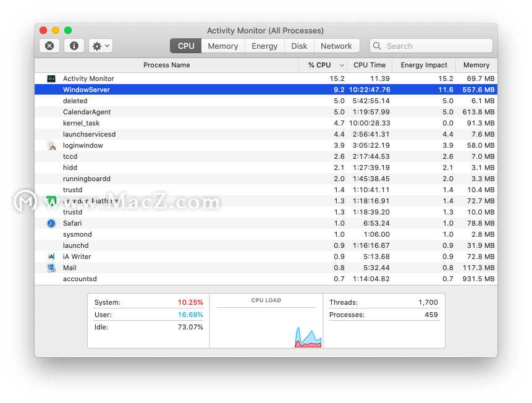This screenshot has width=532, height=403.
Task: Select the hidd process row
Action: (x=266, y=168)
